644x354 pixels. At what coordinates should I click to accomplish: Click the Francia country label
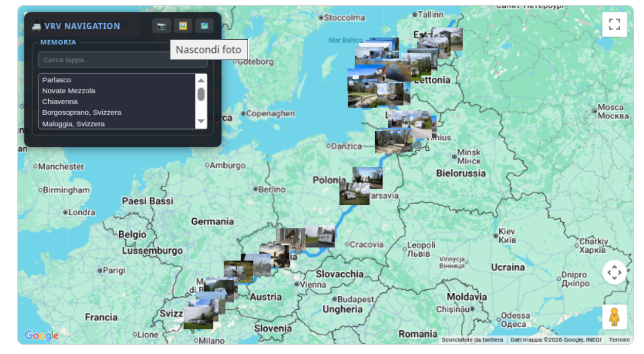[x=101, y=317]
